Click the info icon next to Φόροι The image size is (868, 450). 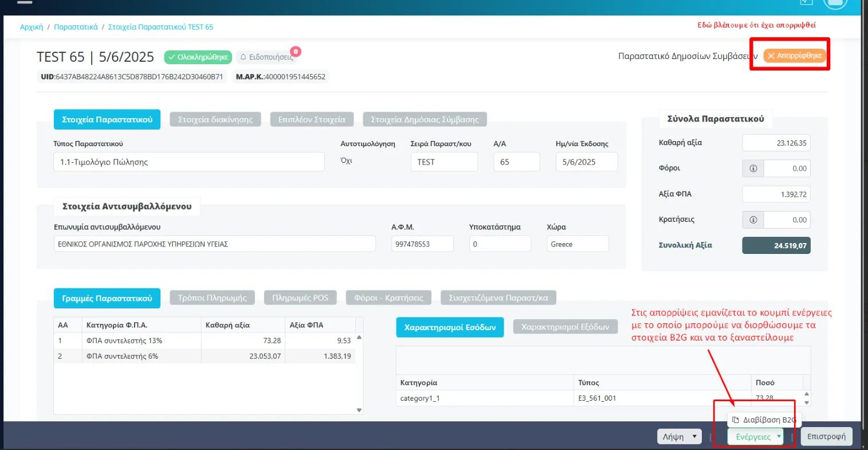753,169
